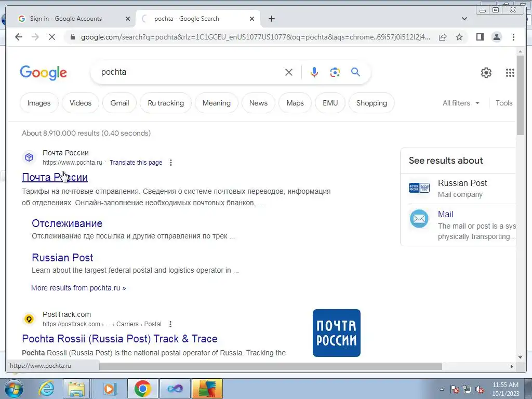This screenshot has width=532, height=399.
Task: Open tab search dropdown chevron
Action: [464, 19]
